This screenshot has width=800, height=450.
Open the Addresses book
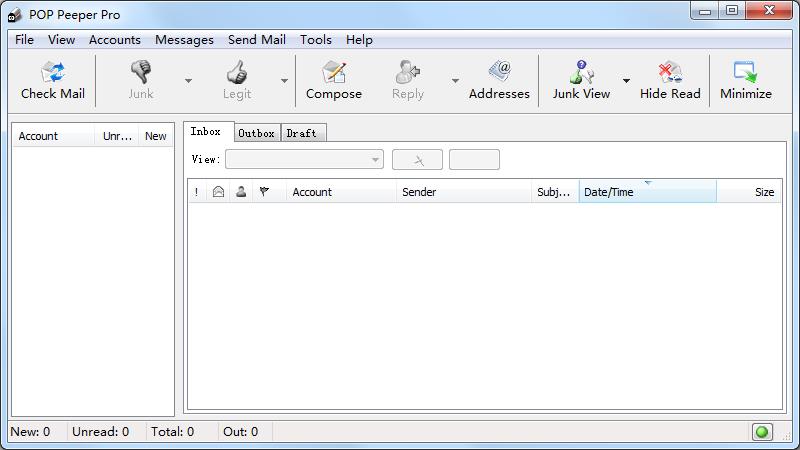[499, 81]
